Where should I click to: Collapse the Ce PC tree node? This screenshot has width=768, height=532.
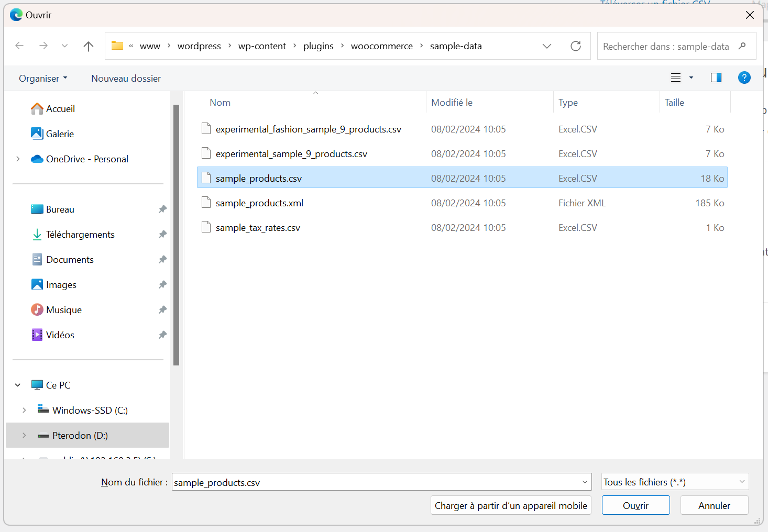(18, 385)
